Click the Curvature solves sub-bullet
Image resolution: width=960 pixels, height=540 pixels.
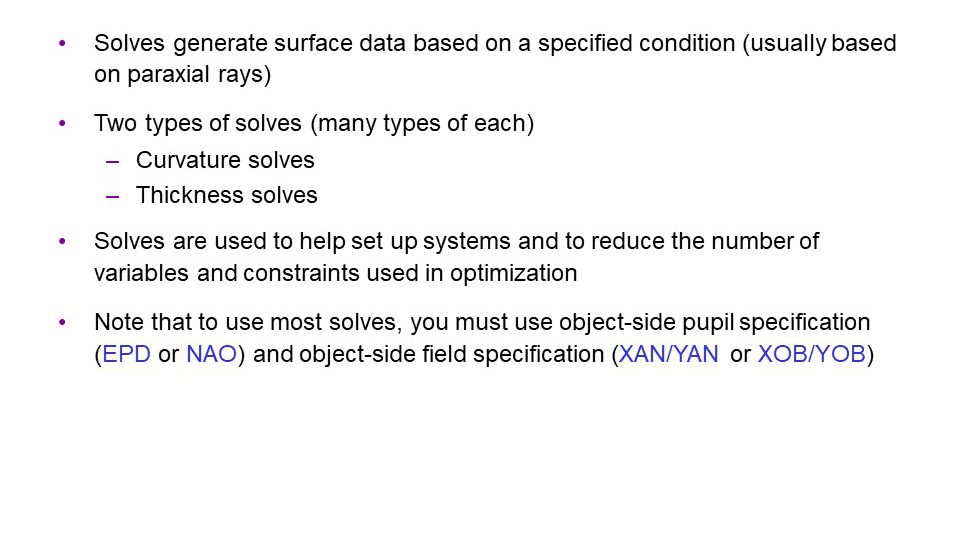[225, 160]
